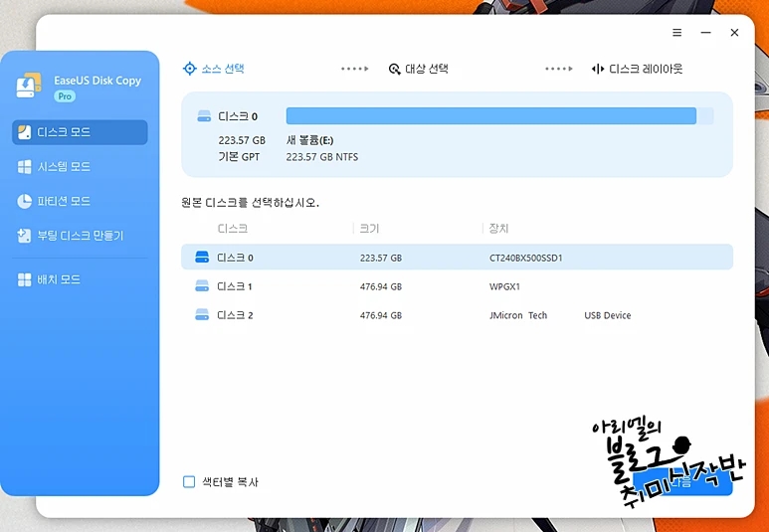Click the 대상 선택 step
Viewport: 769px width, 532px height.
click(x=419, y=69)
